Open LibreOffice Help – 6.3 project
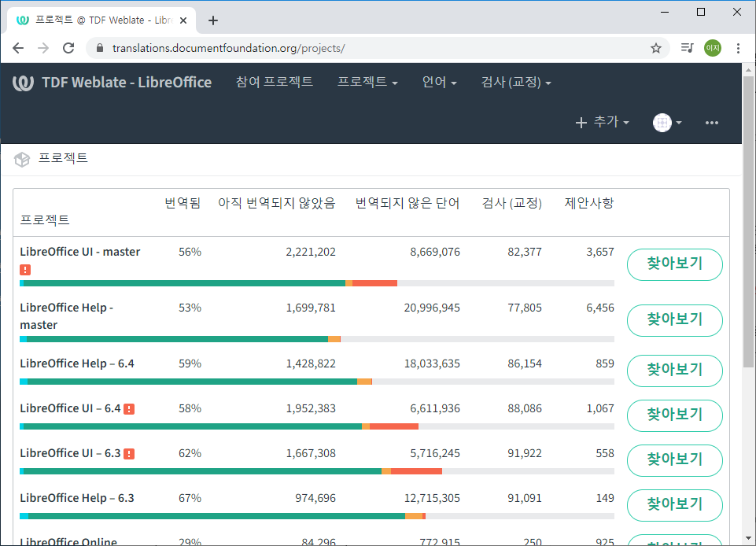Screen dimensions: 756x546 77,498
